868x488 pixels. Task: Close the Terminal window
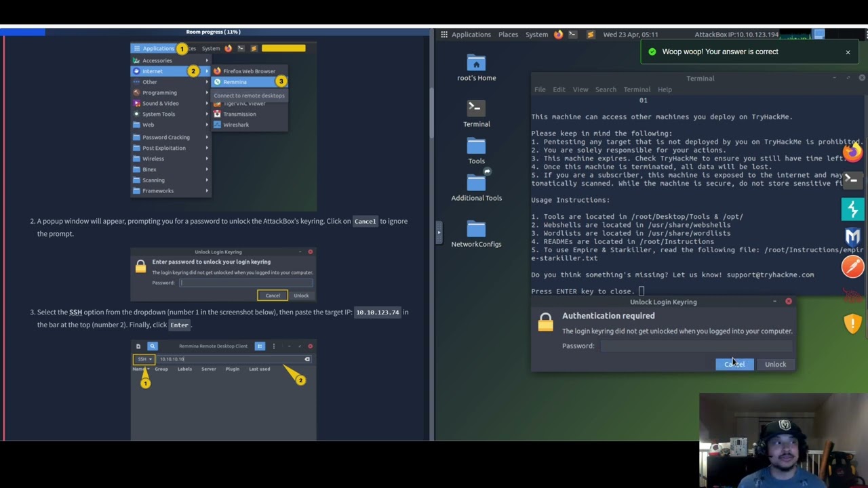click(x=862, y=78)
